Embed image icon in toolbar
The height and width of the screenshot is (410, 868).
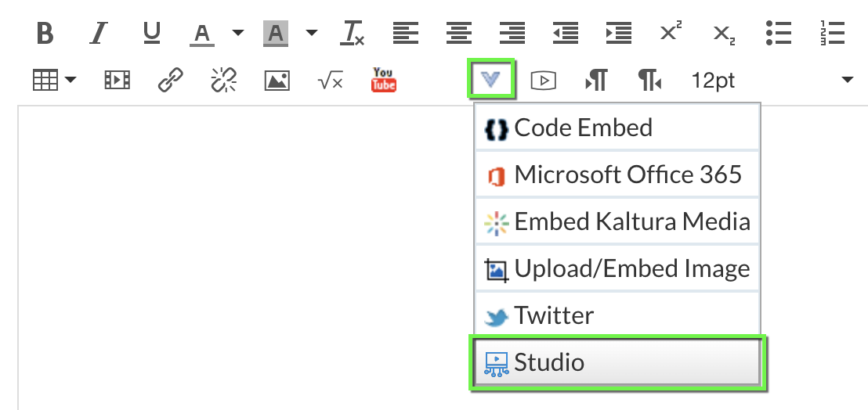(277, 81)
